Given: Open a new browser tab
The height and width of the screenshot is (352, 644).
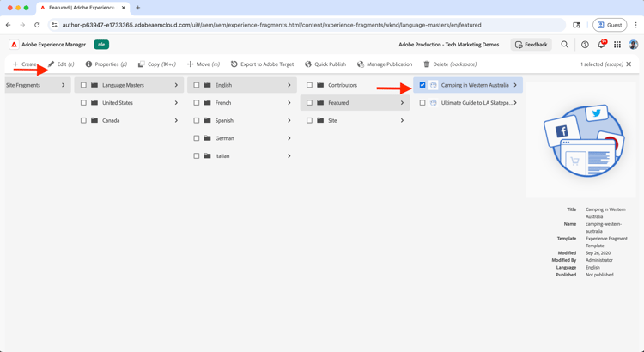Looking at the screenshot, I should (x=138, y=8).
